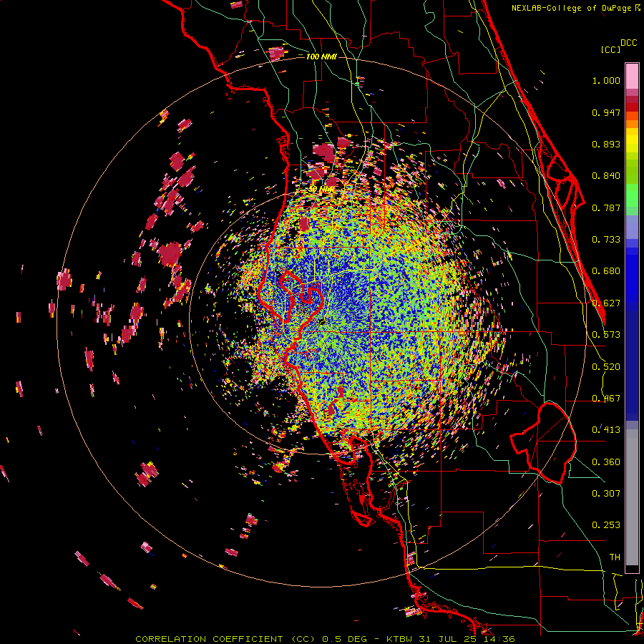
Task: Select the 0.307 scale value
Action: tap(606, 494)
